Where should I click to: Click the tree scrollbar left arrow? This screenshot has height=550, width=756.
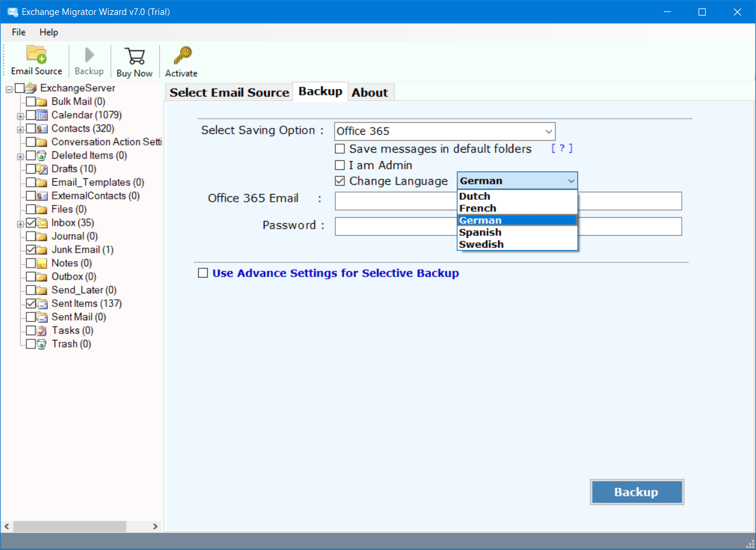(x=7, y=526)
